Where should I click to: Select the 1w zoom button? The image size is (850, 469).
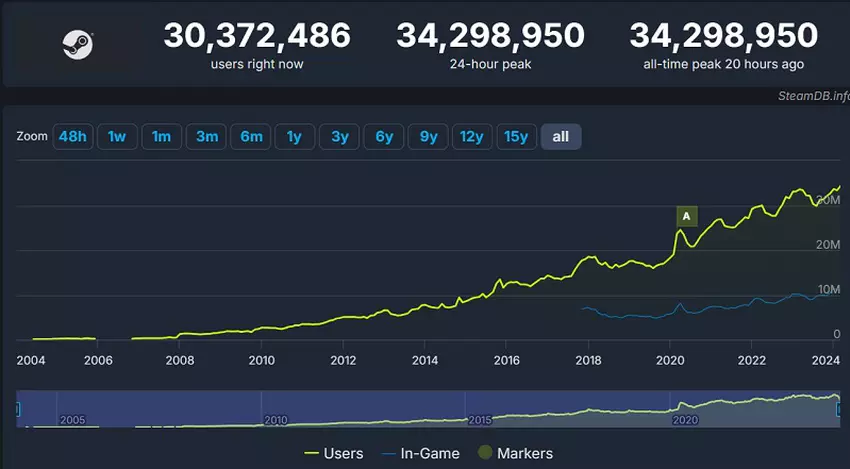click(x=117, y=137)
